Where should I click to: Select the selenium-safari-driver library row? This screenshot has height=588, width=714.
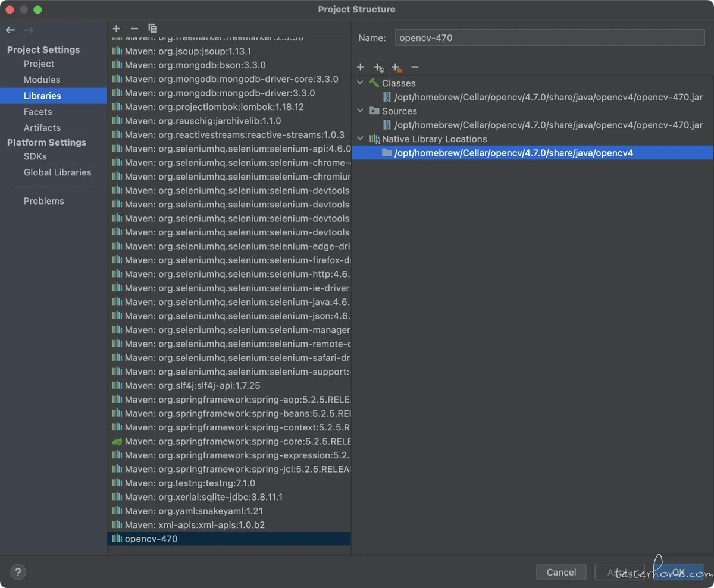229,358
